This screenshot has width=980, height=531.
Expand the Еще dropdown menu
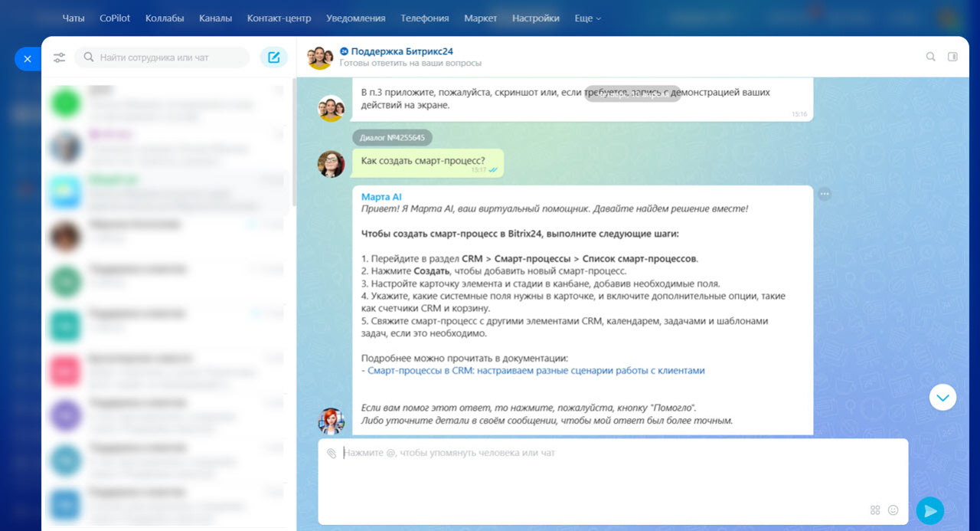coord(588,18)
